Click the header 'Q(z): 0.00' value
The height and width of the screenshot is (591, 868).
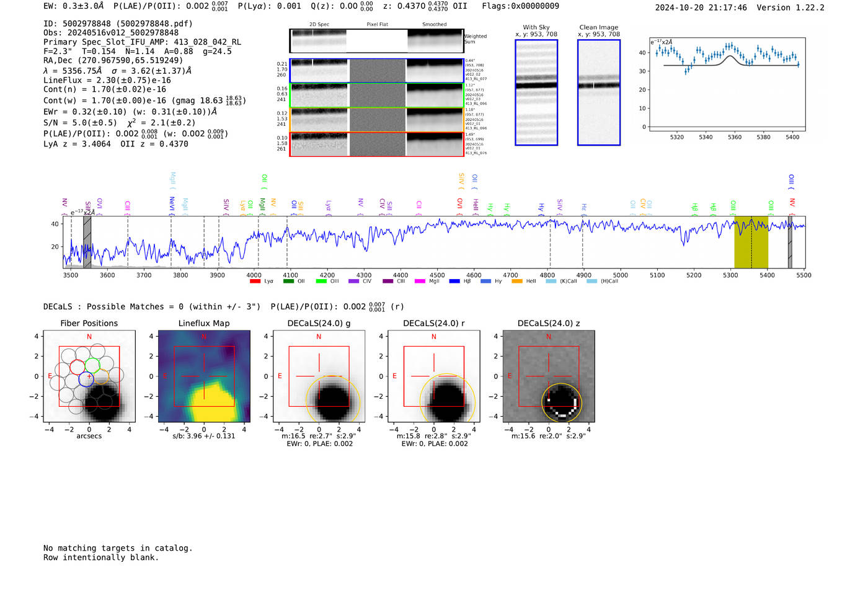pos(342,6)
